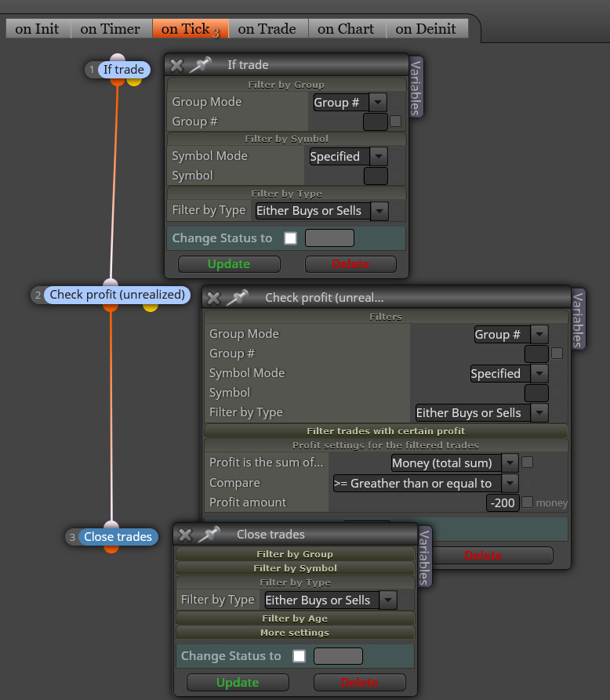This screenshot has width=610, height=700.
Task: Click Symbol input field in Check profit panel
Action: 536,394
